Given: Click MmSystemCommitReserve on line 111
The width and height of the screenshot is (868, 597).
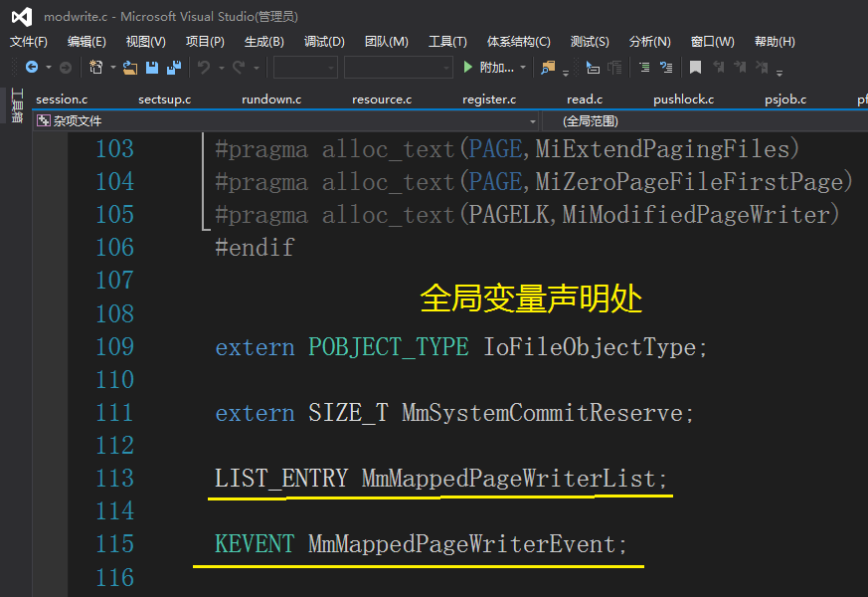Looking at the screenshot, I should coord(542,413).
